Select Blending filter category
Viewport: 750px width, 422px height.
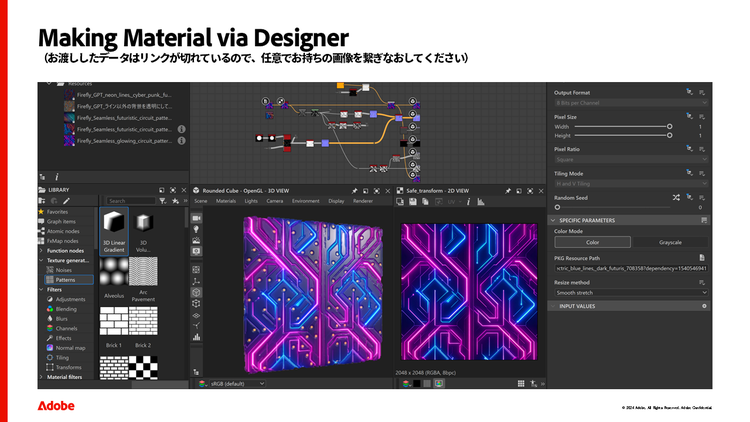[x=66, y=309]
